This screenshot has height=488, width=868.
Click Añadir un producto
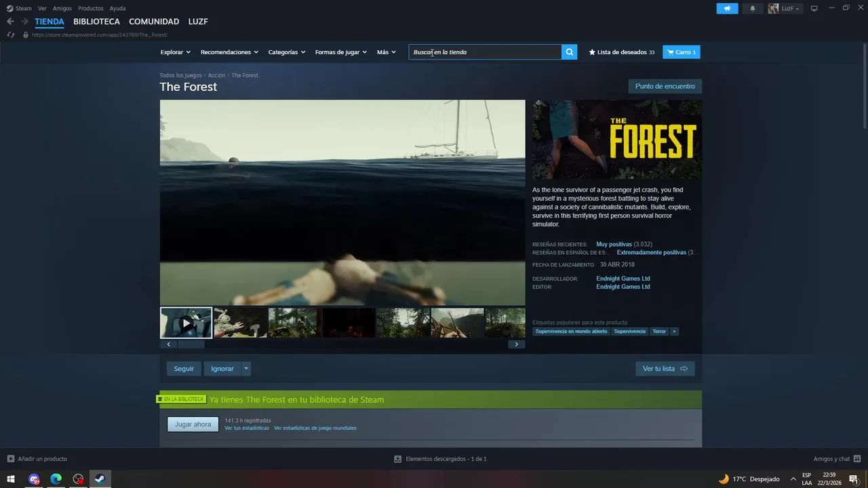click(37, 459)
